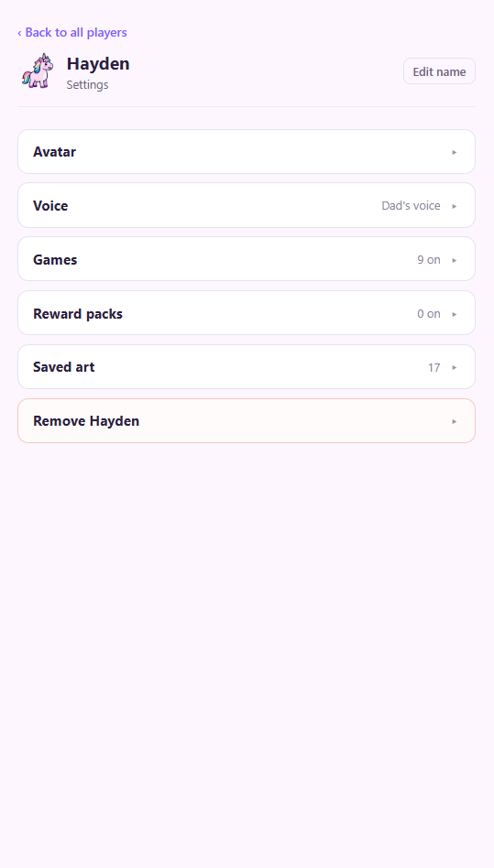Expand the Games row arrow
This screenshot has height=868, width=494.
[454, 260]
